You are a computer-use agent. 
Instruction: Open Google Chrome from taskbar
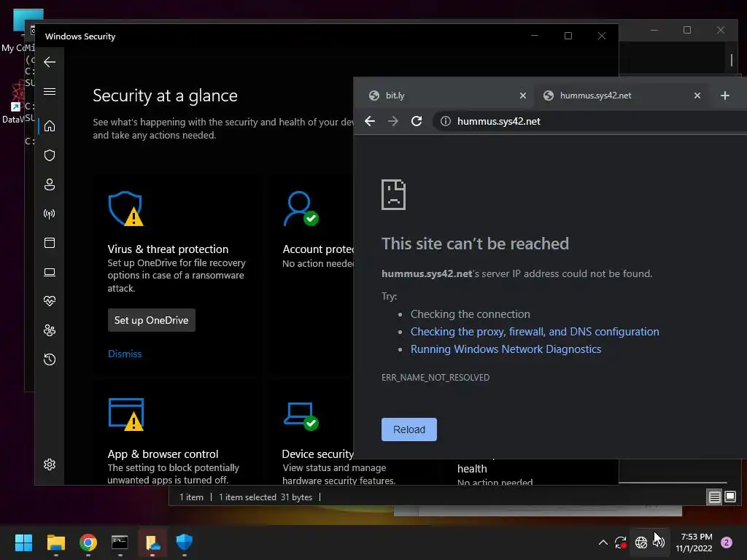point(88,542)
